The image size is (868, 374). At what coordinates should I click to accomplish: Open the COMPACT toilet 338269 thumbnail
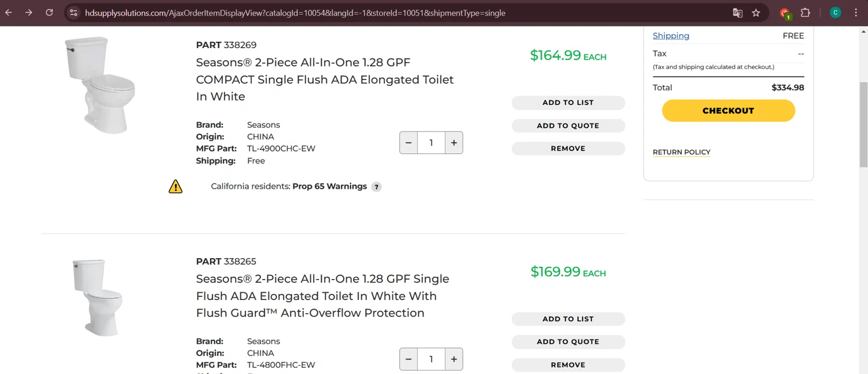tap(100, 85)
